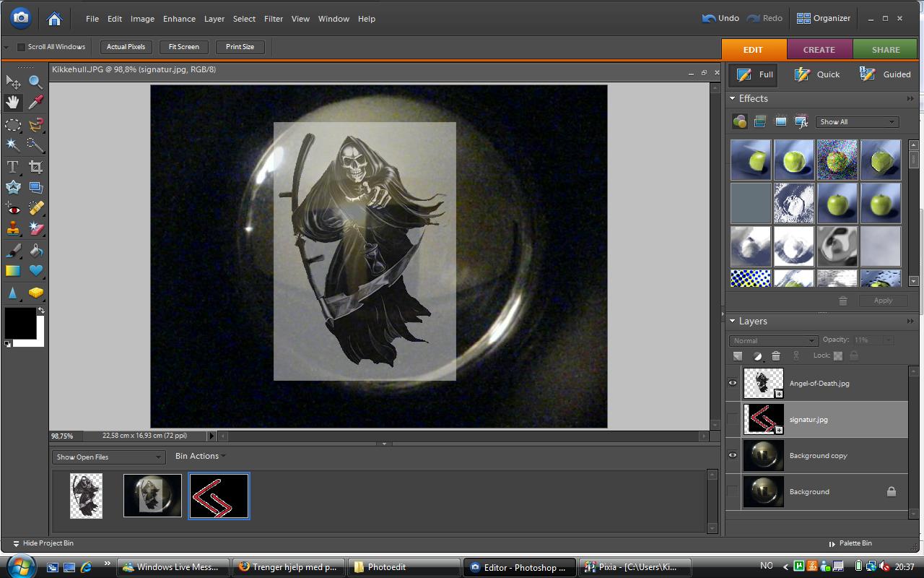Select the Blur tool
The height and width of the screenshot is (578, 924).
[x=13, y=293]
